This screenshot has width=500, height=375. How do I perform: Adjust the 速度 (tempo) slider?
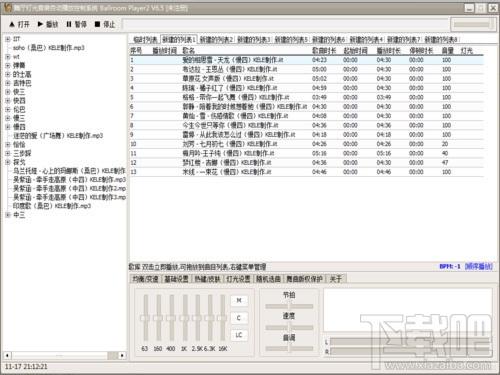point(289,327)
